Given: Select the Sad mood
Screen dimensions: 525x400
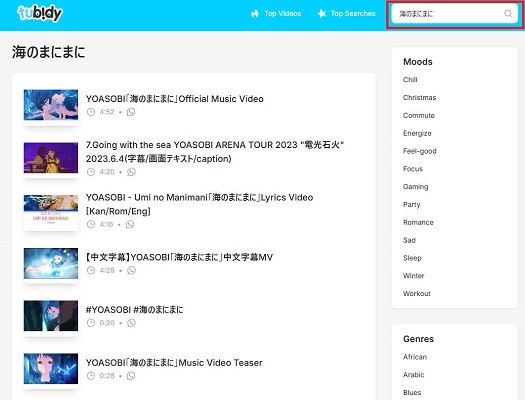Looking at the screenshot, I should click(x=409, y=240).
